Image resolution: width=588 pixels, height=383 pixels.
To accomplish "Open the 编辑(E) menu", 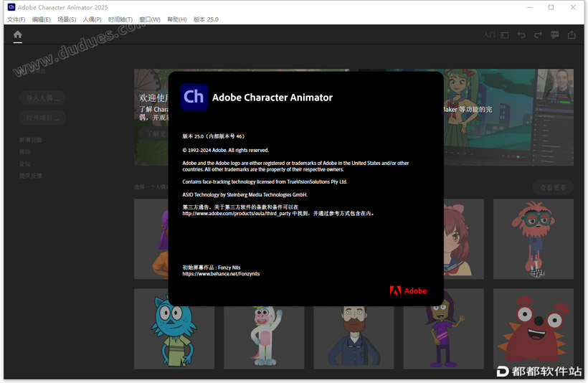I will pyautogui.click(x=42, y=19).
